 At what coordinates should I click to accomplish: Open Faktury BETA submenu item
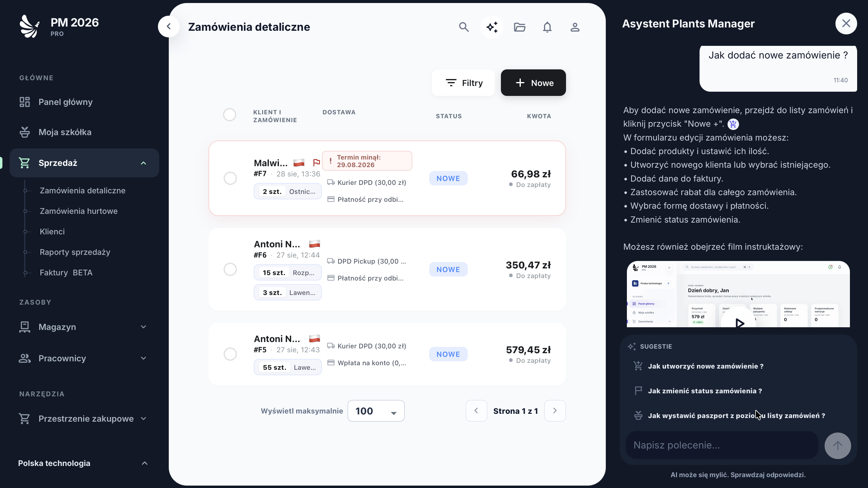[x=66, y=272]
